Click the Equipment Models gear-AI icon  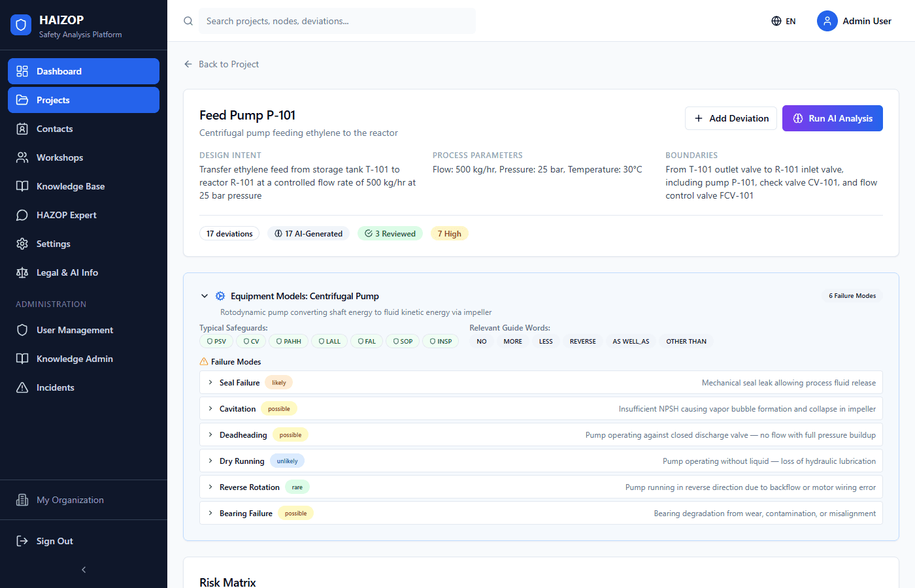pos(220,296)
